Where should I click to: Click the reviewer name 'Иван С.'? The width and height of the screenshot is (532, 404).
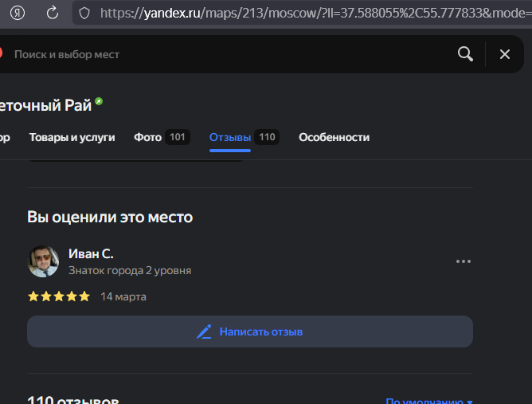[x=91, y=254]
